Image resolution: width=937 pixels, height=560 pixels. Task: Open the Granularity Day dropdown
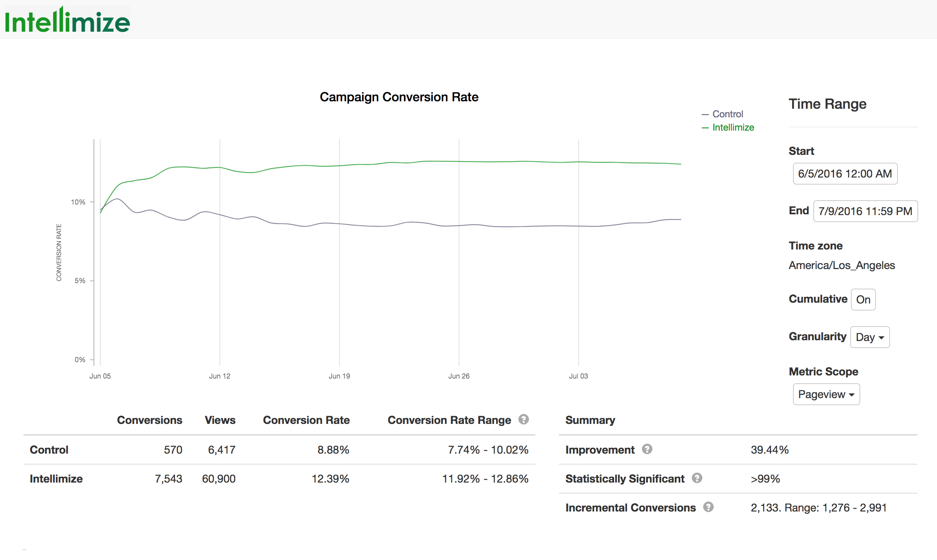tap(870, 337)
